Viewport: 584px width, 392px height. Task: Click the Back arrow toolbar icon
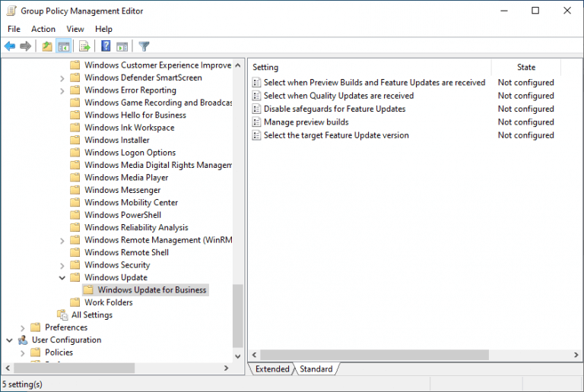click(x=10, y=46)
